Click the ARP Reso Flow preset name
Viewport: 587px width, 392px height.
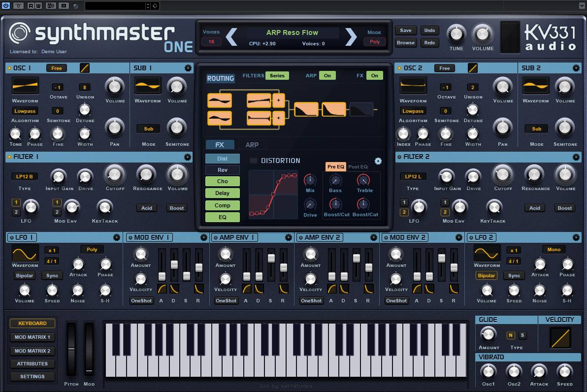(x=292, y=33)
